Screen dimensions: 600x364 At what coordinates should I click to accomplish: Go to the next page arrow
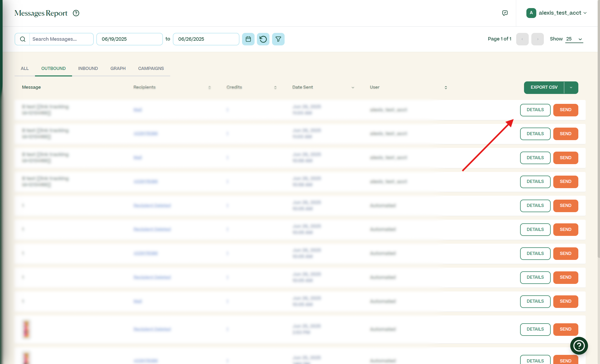tap(537, 39)
